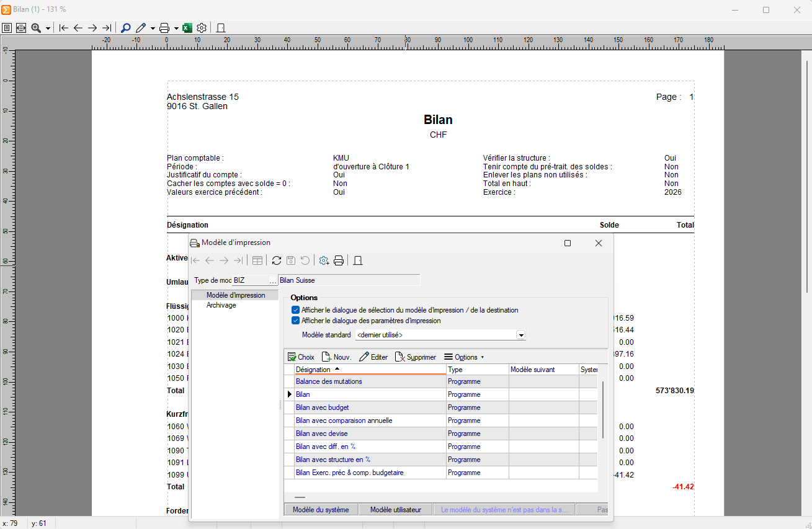Open the Modèle standard dropdown
Image resolution: width=812 pixels, height=529 pixels.
point(521,335)
